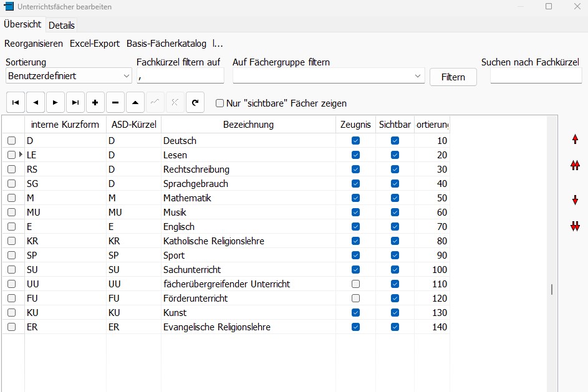Click the truncated 'I...' menu item
Viewport: 588px width, 392px height.
click(218, 44)
